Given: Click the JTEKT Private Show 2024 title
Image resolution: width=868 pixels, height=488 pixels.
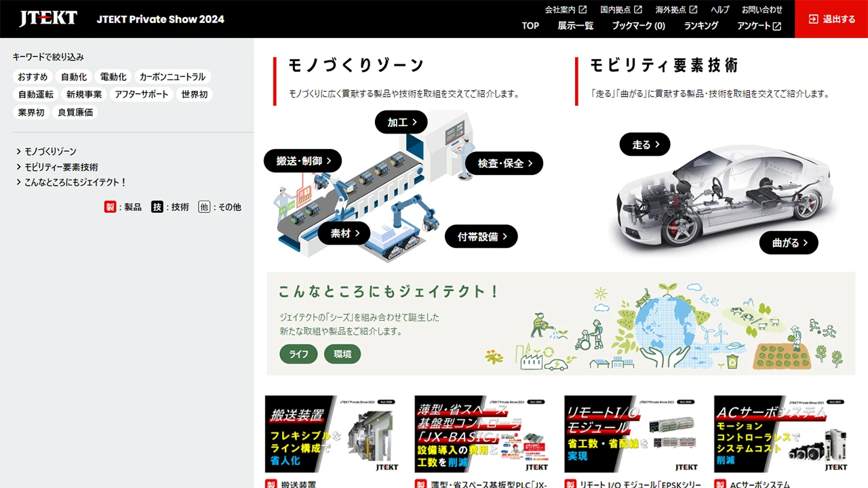Looking at the screenshot, I should pyautogui.click(x=160, y=19).
